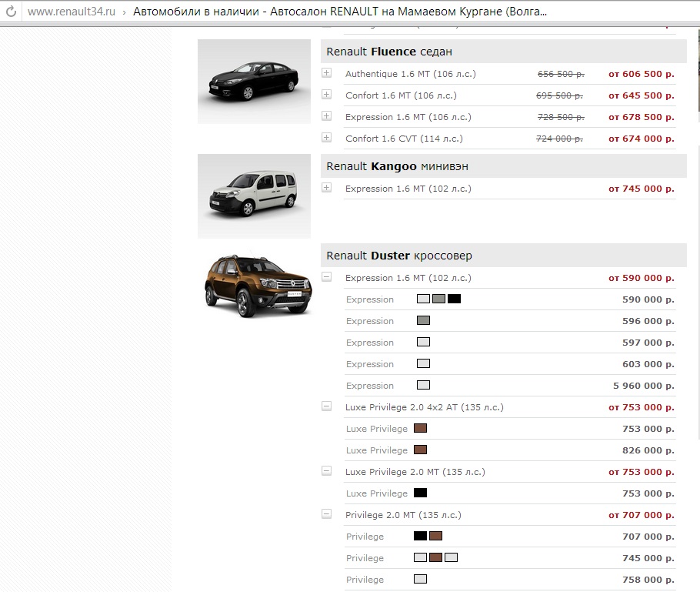Collapse Duster Expression 1.6 MT (102 л.с.) row
The width and height of the screenshot is (700, 592).
(x=327, y=277)
